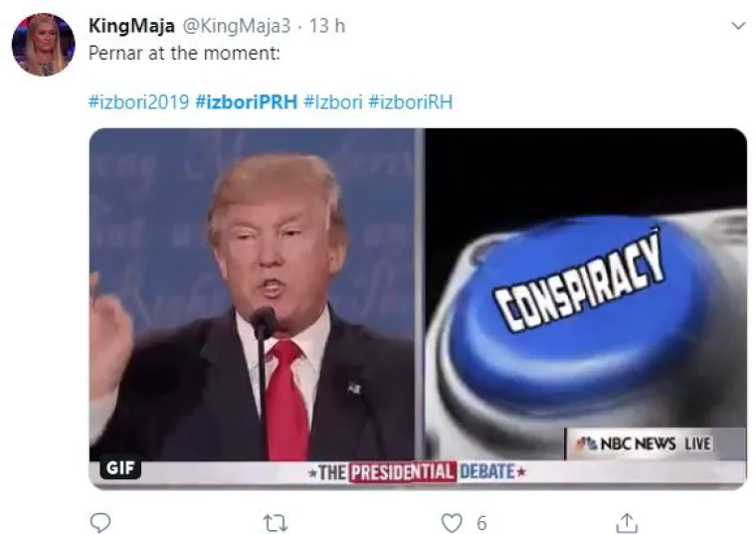Open the bold #izboriPRH hashtag
This screenshot has width=756, height=534.
coord(247,102)
